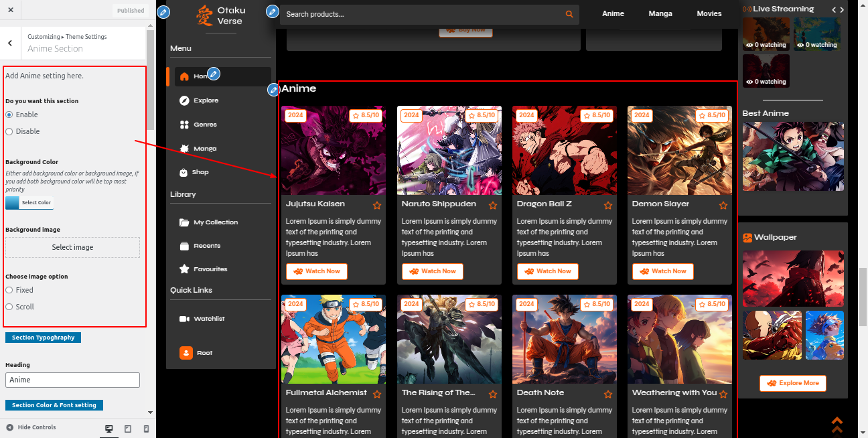
Task: Open the Manga tab in top navigation
Action: tap(660, 13)
